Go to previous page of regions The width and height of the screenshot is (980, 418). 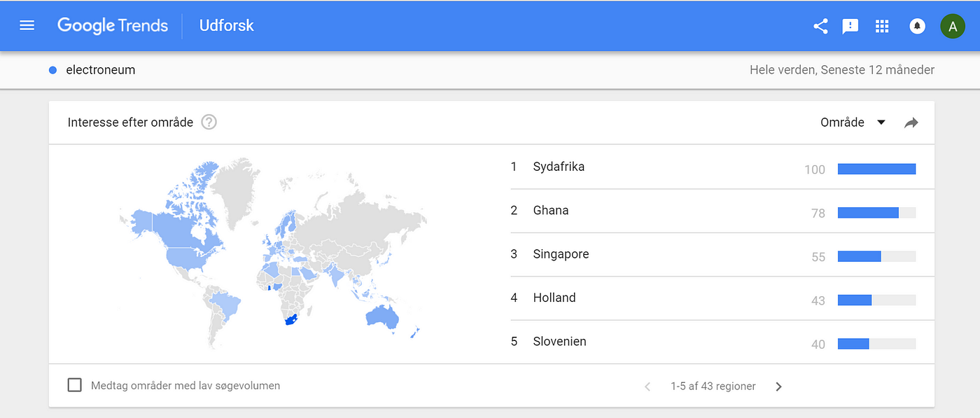tap(647, 386)
